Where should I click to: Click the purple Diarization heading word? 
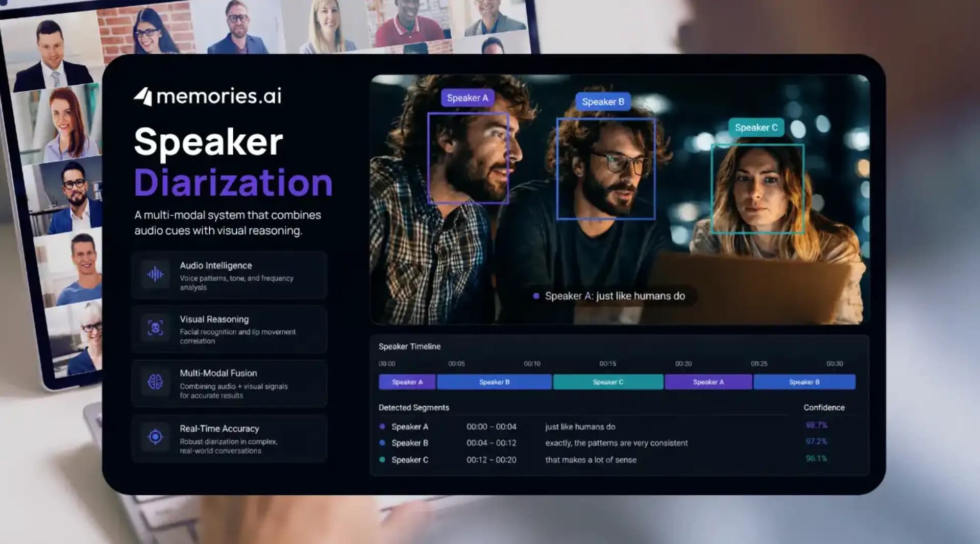pyautogui.click(x=233, y=183)
